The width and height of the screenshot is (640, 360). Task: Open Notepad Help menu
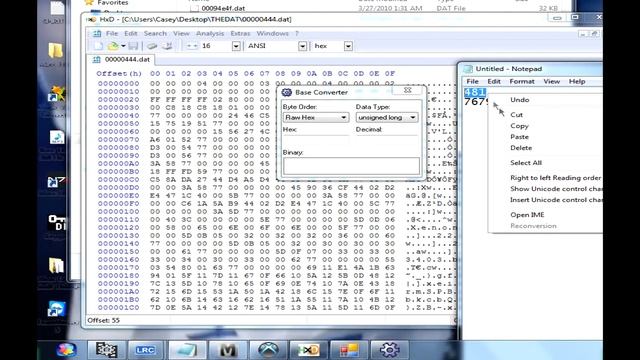coord(577,82)
